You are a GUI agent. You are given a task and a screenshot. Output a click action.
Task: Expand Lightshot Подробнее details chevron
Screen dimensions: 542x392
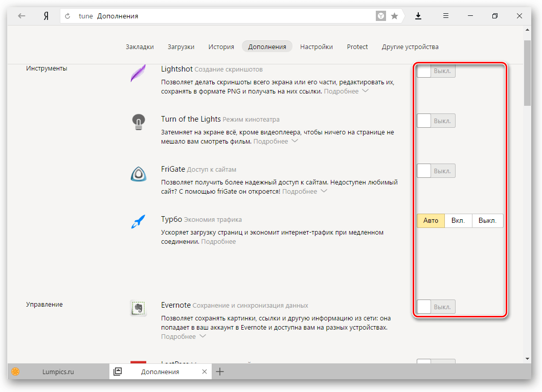pos(366,91)
